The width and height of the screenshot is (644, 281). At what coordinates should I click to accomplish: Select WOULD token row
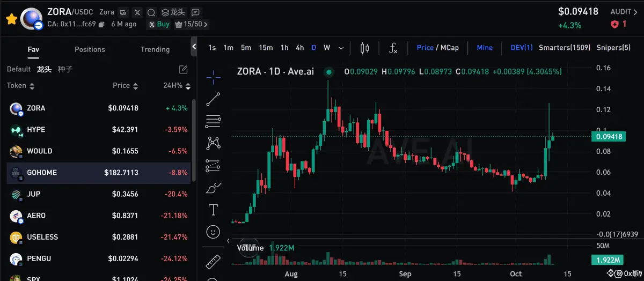pos(98,151)
